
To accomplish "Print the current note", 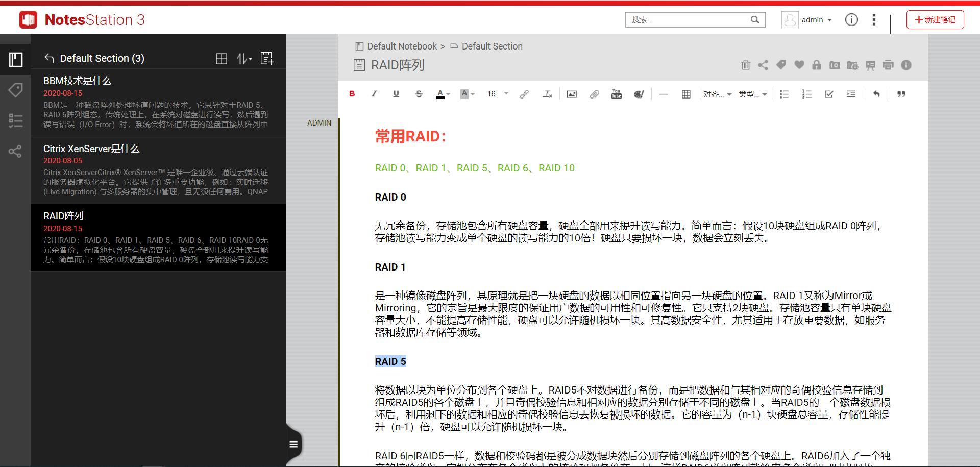I will pos(888,65).
